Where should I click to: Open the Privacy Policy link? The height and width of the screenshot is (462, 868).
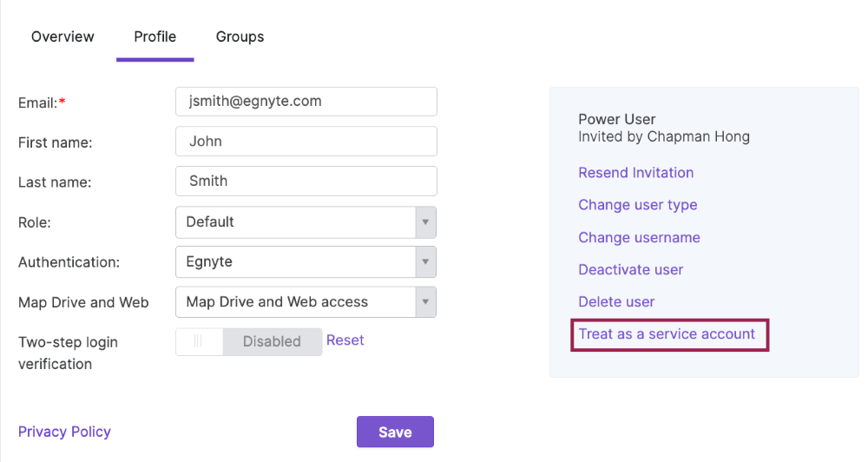click(x=64, y=432)
